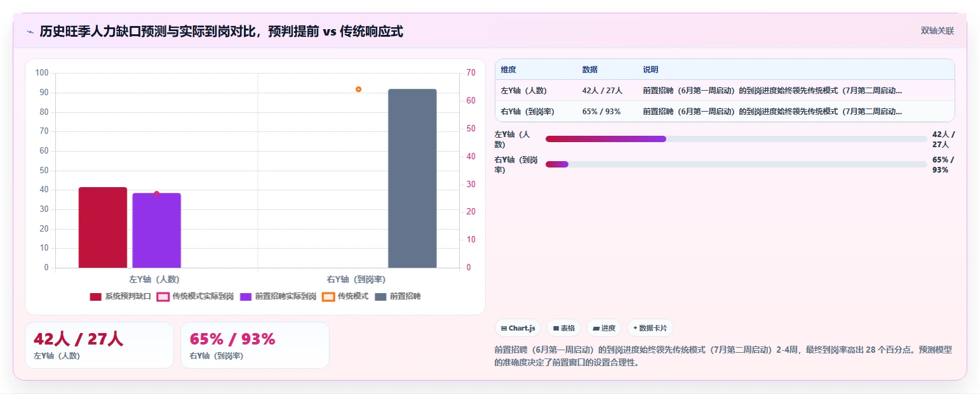Click the 维度 column header
980x394 pixels.
coord(509,70)
